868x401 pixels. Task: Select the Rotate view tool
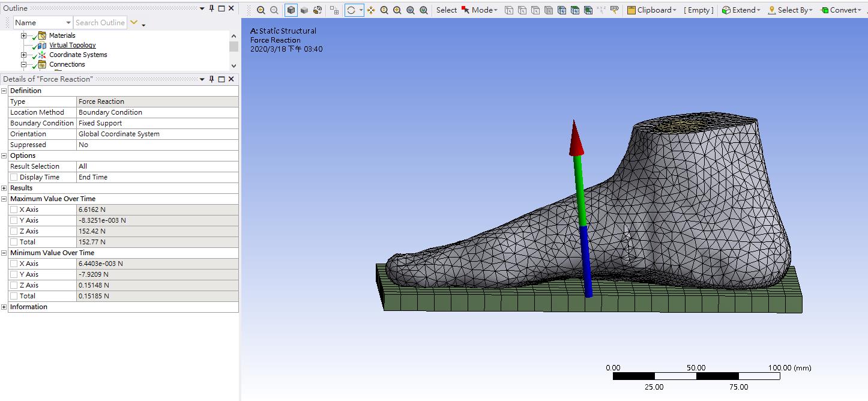coord(352,10)
